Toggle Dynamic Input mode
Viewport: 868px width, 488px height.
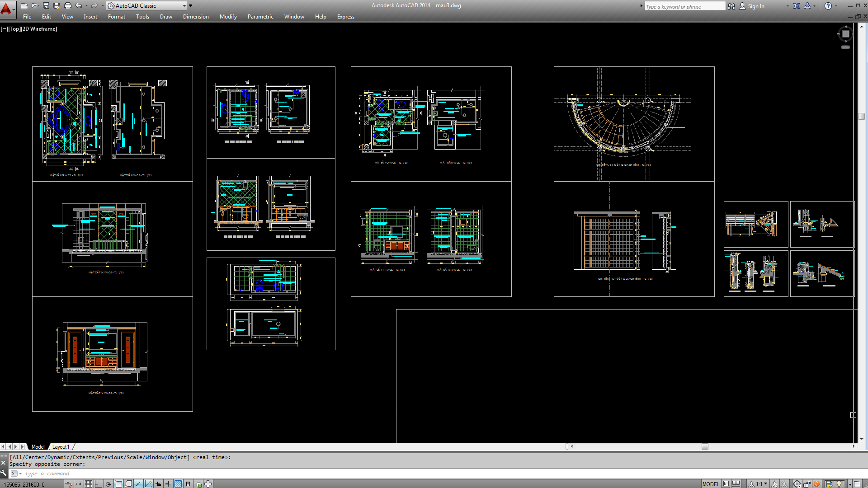(158, 483)
